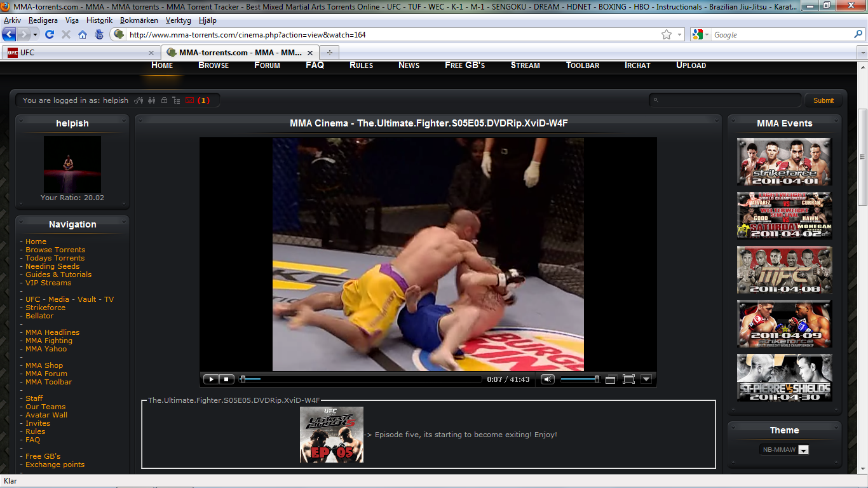
Task: Adjust the player volume slider
Action: 580,379
